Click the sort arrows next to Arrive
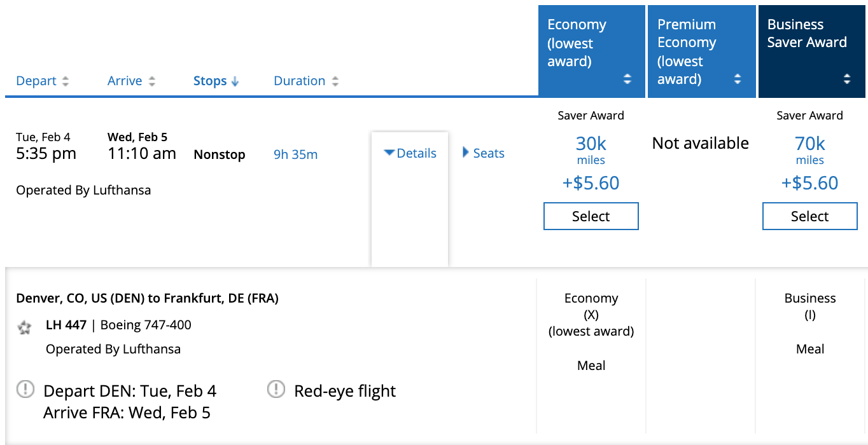 click(x=151, y=81)
